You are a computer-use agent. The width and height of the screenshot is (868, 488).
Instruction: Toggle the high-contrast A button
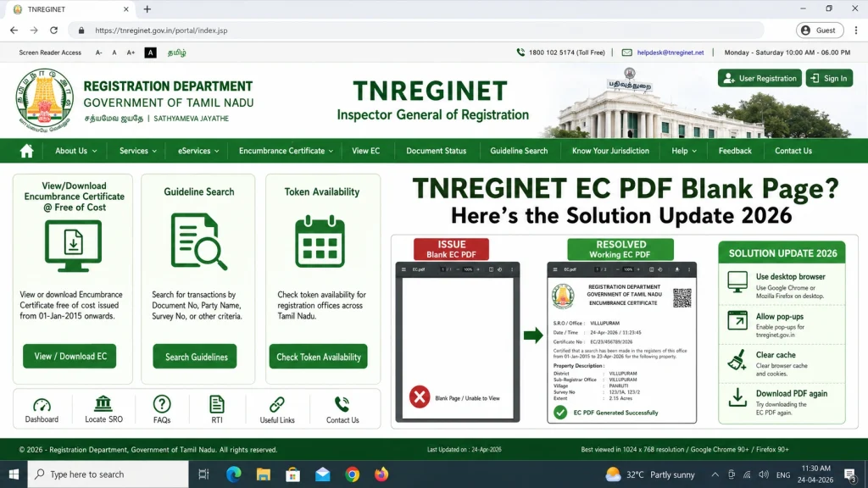(x=150, y=53)
